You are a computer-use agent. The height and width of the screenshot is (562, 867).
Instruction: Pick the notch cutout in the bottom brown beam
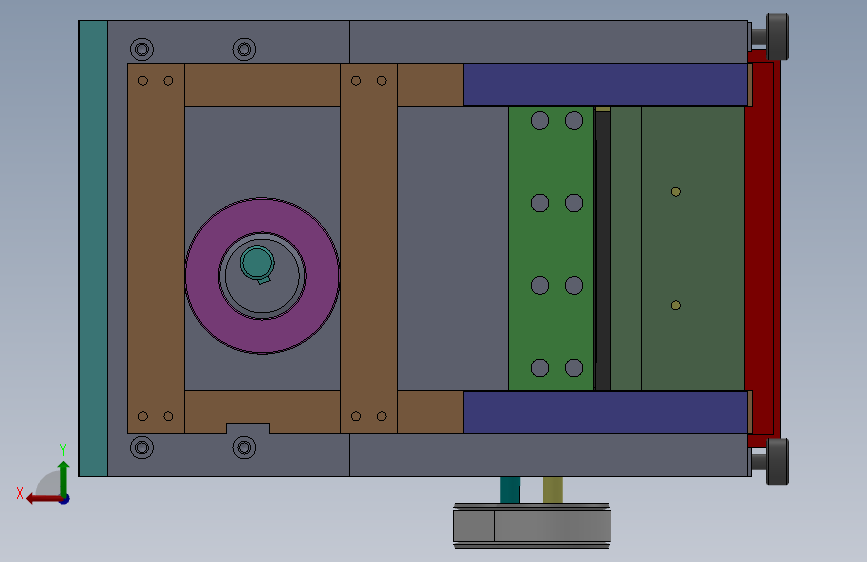[248, 428]
